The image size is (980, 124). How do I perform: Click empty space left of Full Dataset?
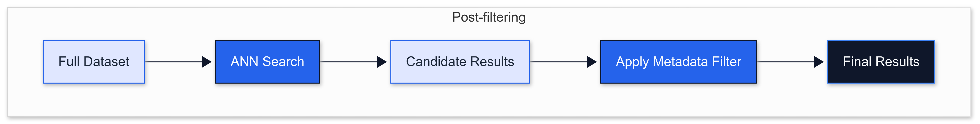coord(25,61)
